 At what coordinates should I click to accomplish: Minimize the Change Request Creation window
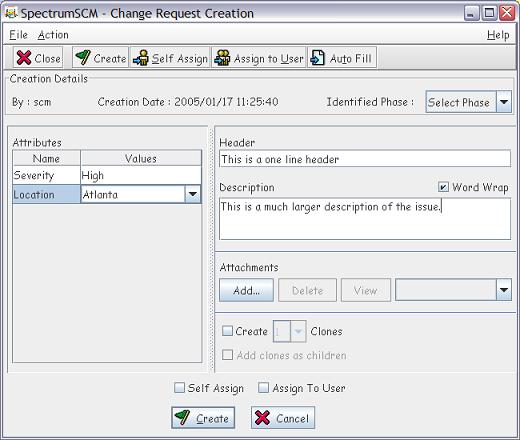coord(471,13)
